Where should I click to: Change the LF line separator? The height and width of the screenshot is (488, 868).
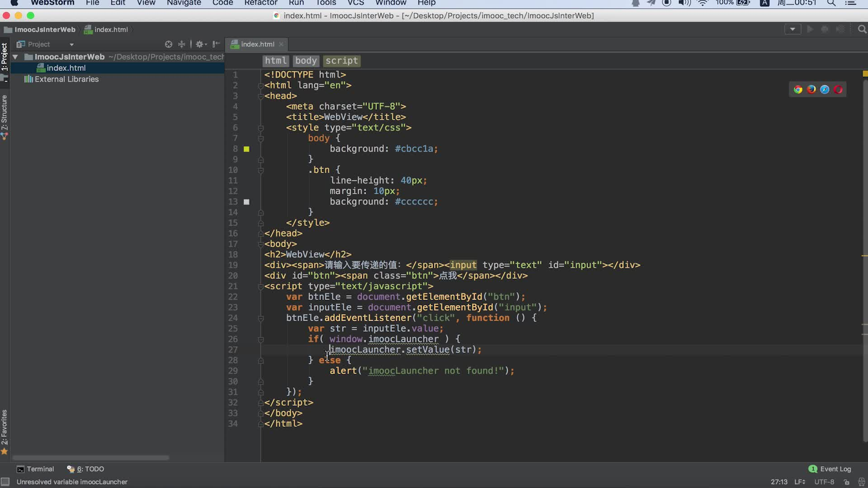(800, 482)
